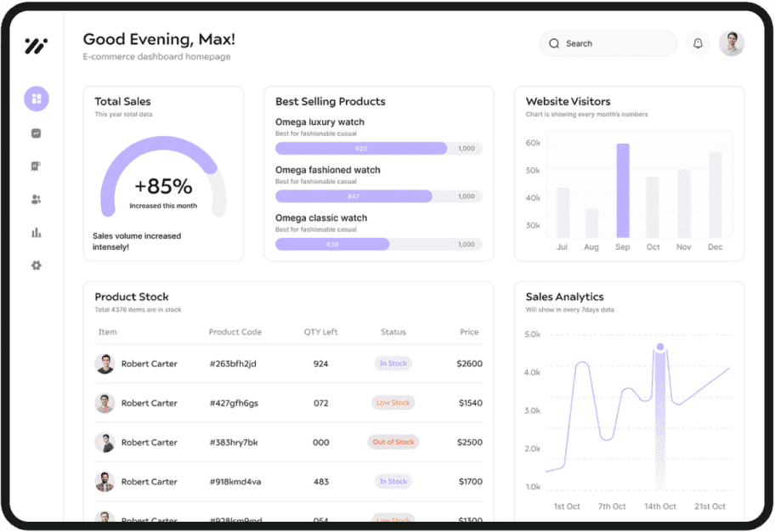Open settings via the sidebar gear icon

coord(37,265)
